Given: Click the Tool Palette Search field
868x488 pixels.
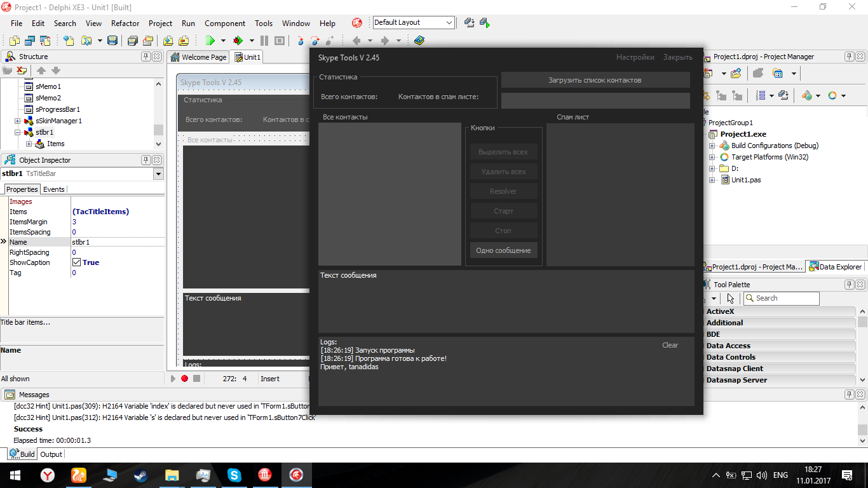Looking at the screenshot, I should (x=780, y=298).
